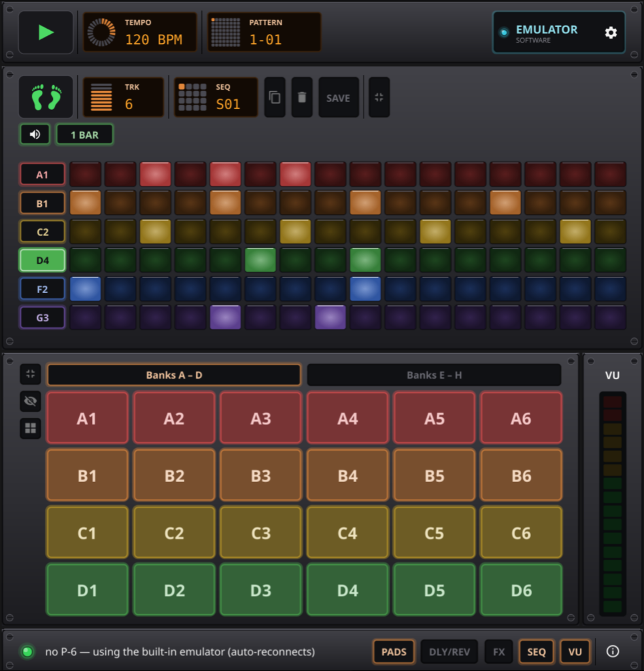The height and width of the screenshot is (671, 644).
Task: Select the Banks A – D tab
Action: pos(174,375)
